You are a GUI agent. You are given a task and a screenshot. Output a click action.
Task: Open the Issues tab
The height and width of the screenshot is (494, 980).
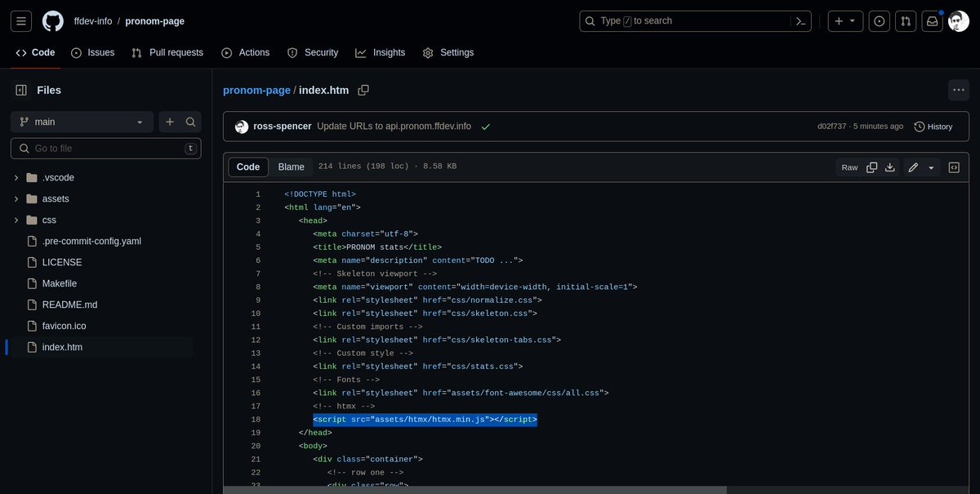click(92, 52)
